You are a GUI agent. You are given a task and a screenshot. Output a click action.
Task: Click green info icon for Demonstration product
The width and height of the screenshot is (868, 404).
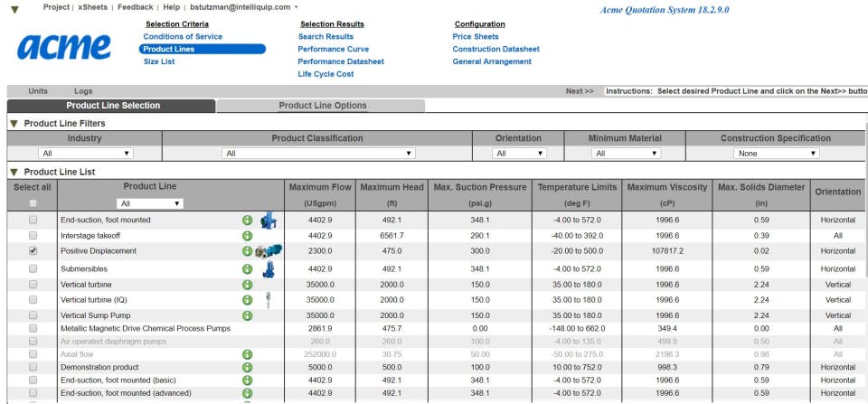coord(247,368)
